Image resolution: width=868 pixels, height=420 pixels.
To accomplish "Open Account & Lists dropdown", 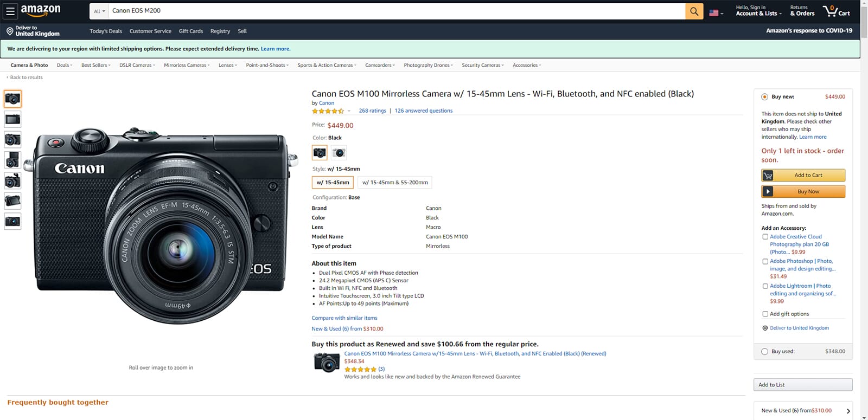I will click(759, 11).
